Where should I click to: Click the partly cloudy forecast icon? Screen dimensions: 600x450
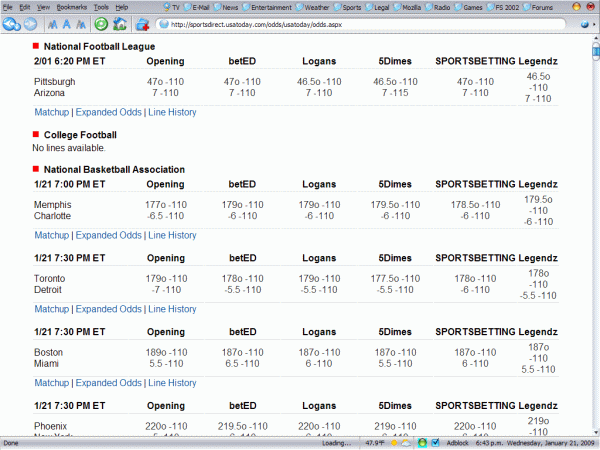406,443
